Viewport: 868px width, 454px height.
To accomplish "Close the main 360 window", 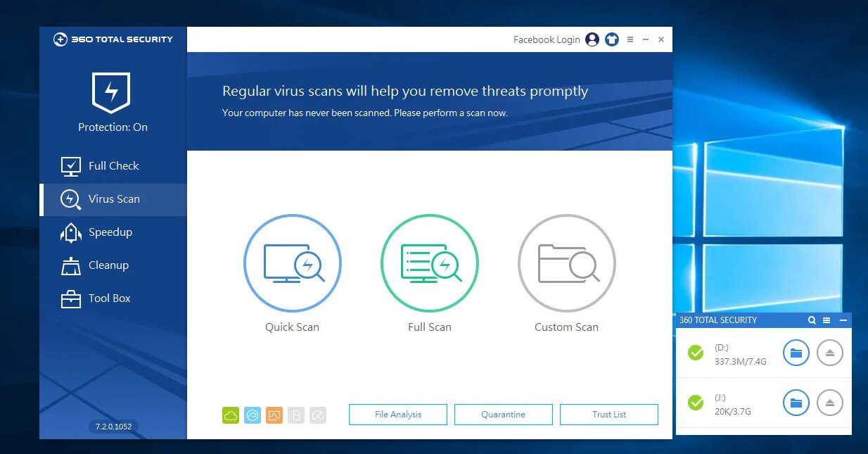I will [x=661, y=39].
